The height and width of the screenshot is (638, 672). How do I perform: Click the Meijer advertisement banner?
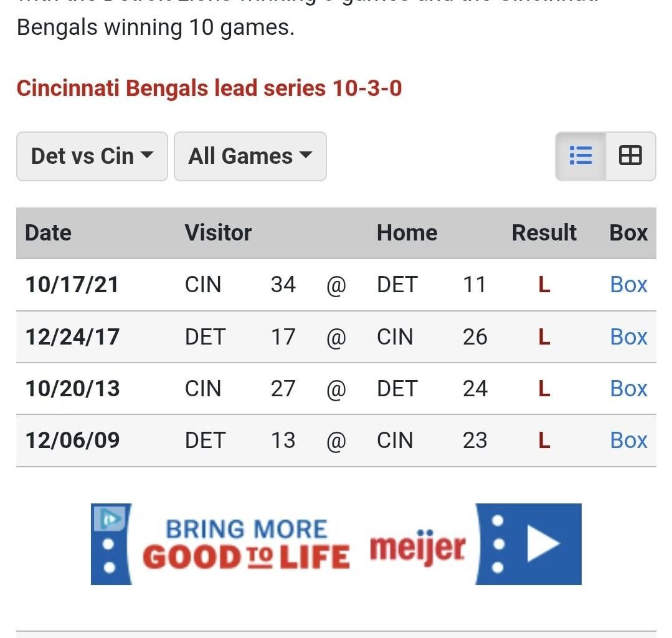336,543
